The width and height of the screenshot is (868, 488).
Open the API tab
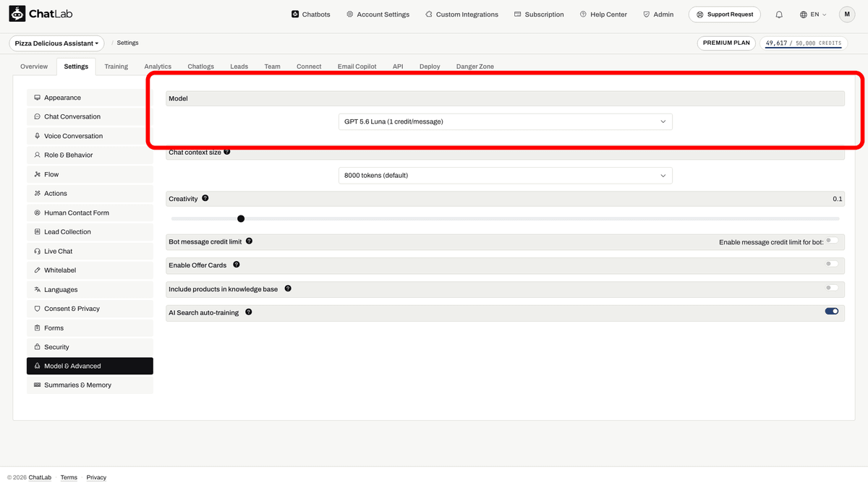click(398, 67)
